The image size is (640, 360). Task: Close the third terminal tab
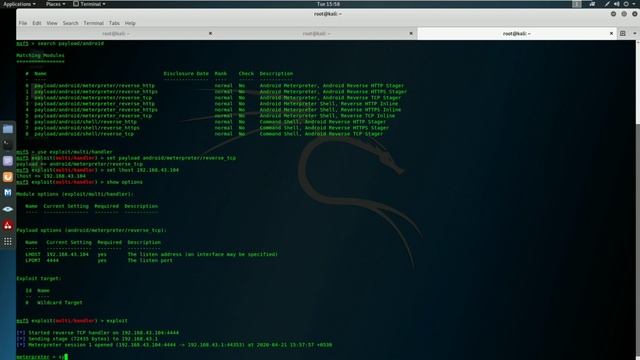tap(611, 33)
